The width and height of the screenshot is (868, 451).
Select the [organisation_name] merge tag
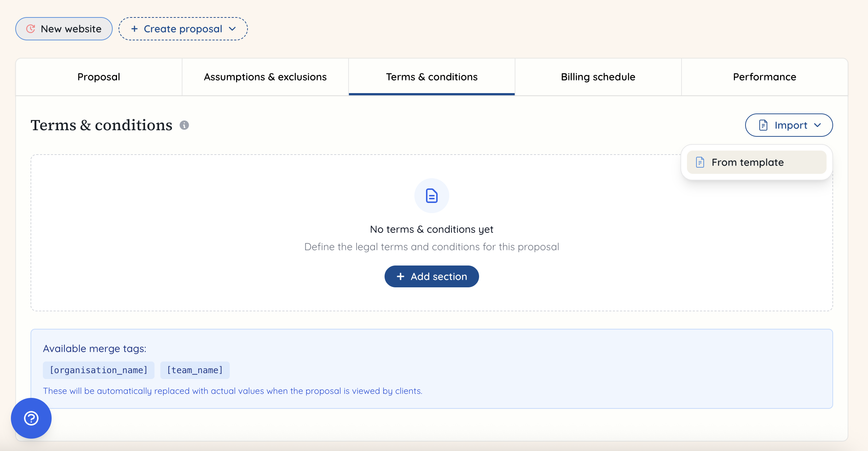[x=99, y=370]
